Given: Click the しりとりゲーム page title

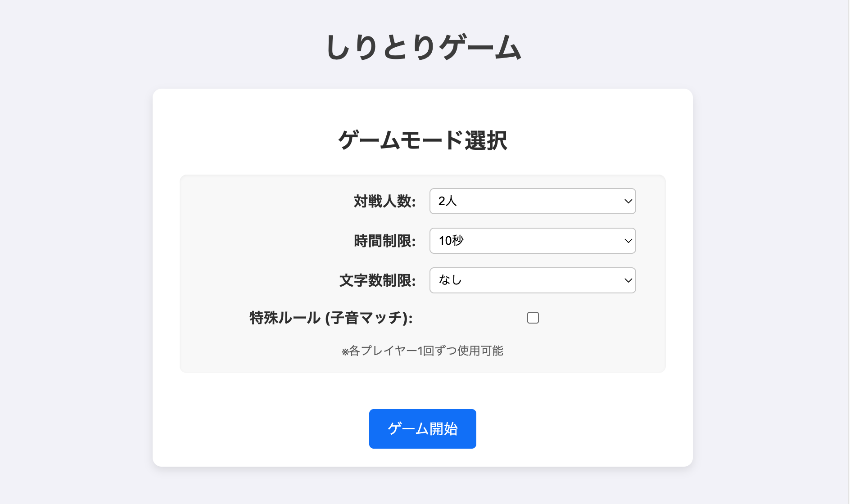Looking at the screenshot, I should (x=423, y=47).
